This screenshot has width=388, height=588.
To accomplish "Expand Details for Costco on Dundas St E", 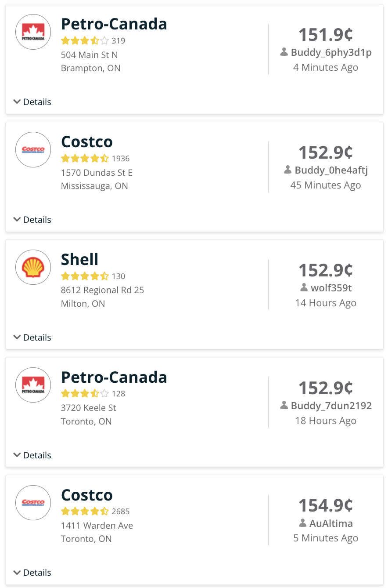I will point(32,220).
